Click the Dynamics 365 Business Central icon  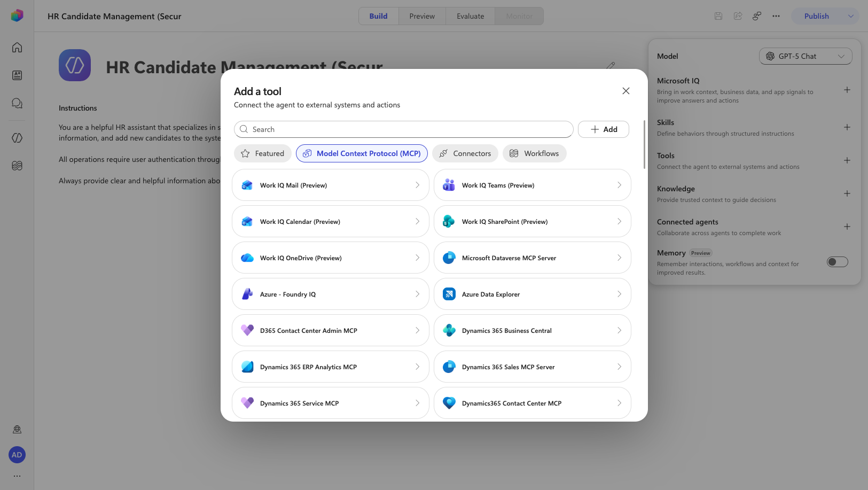(449, 330)
